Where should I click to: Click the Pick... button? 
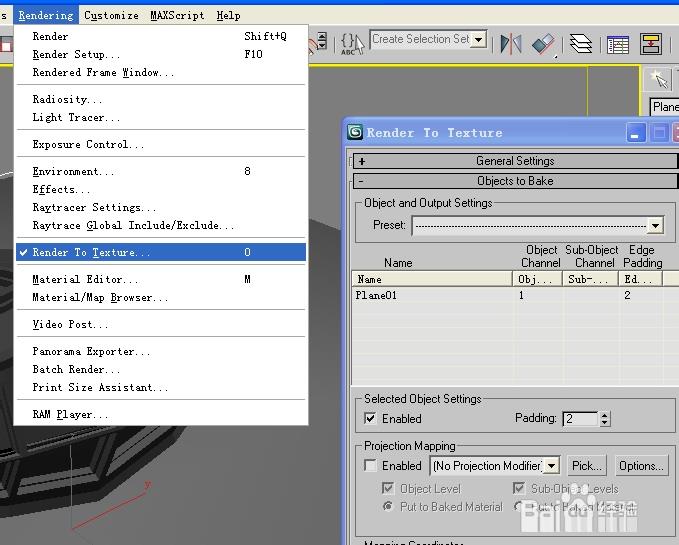tap(587, 466)
